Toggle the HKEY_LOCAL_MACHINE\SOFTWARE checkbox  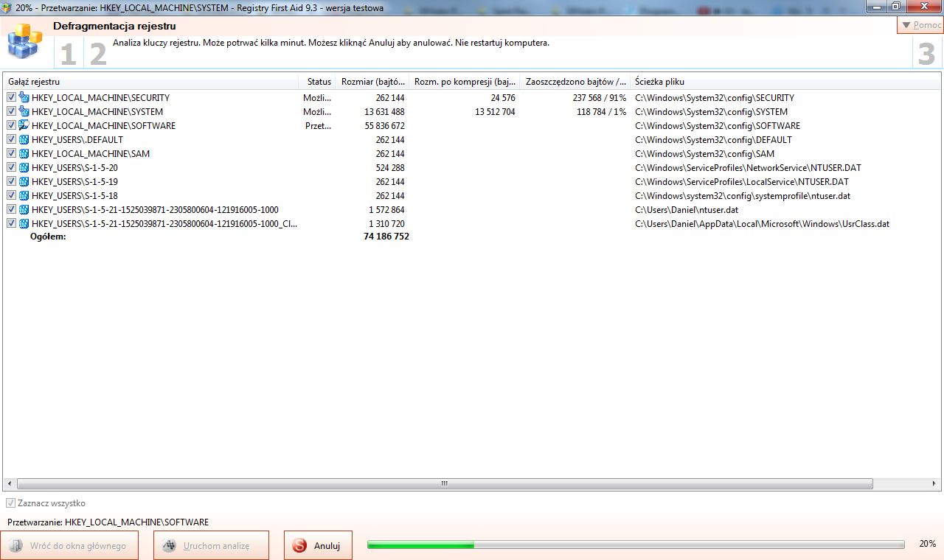tap(11, 125)
